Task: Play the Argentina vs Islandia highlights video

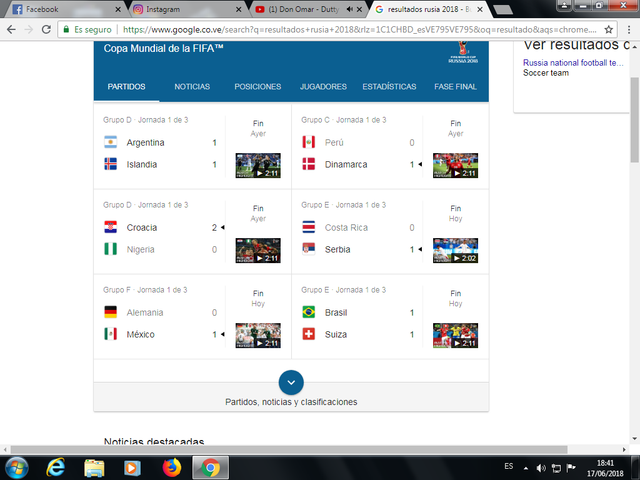Action: tap(258, 165)
